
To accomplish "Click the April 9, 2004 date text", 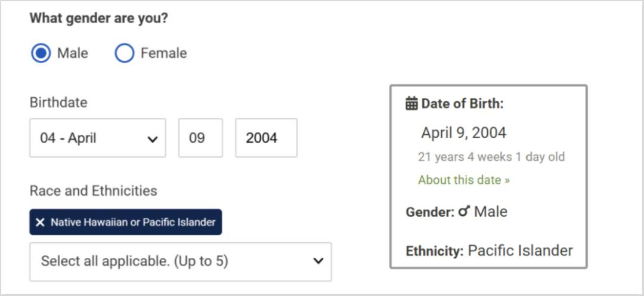I will 464,133.
